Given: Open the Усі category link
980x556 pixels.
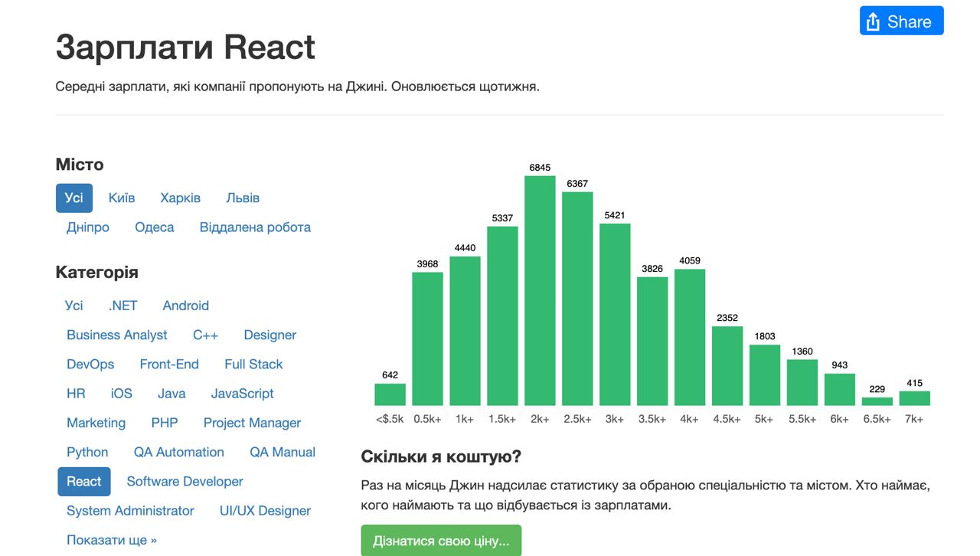Looking at the screenshot, I should (x=74, y=306).
